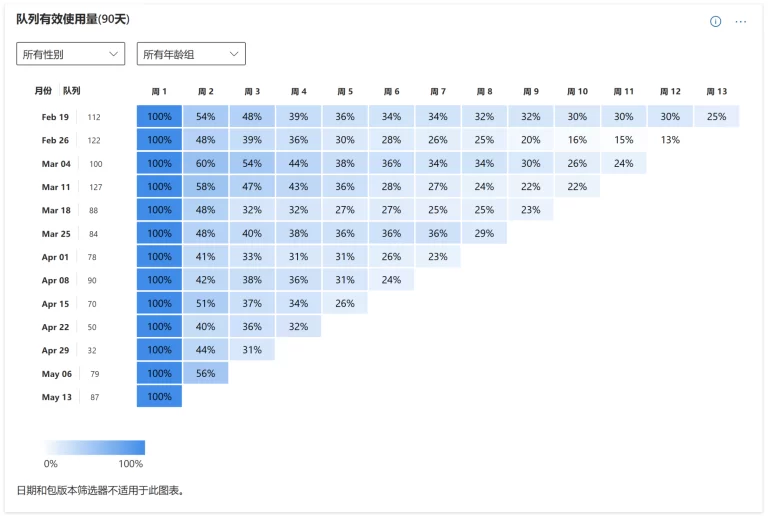
Task: Click the 29% cell in Mar 25 row
Action: [484, 234]
